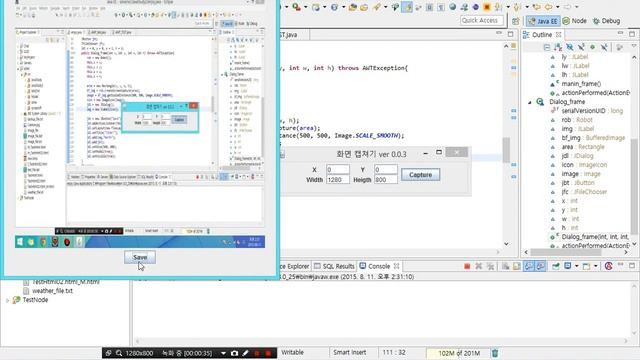Click the Skip All Breakpoints orange toolbar icon
The height and width of the screenshot is (360, 640).
487,7
